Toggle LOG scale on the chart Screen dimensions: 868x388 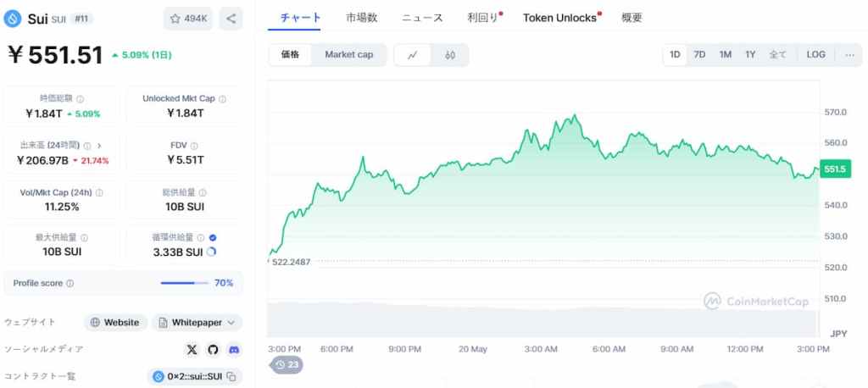coord(815,55)
